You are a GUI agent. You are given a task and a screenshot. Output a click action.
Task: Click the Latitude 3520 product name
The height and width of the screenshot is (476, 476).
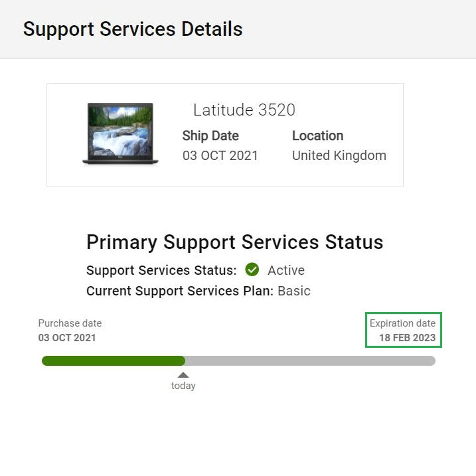click(244, 110)
